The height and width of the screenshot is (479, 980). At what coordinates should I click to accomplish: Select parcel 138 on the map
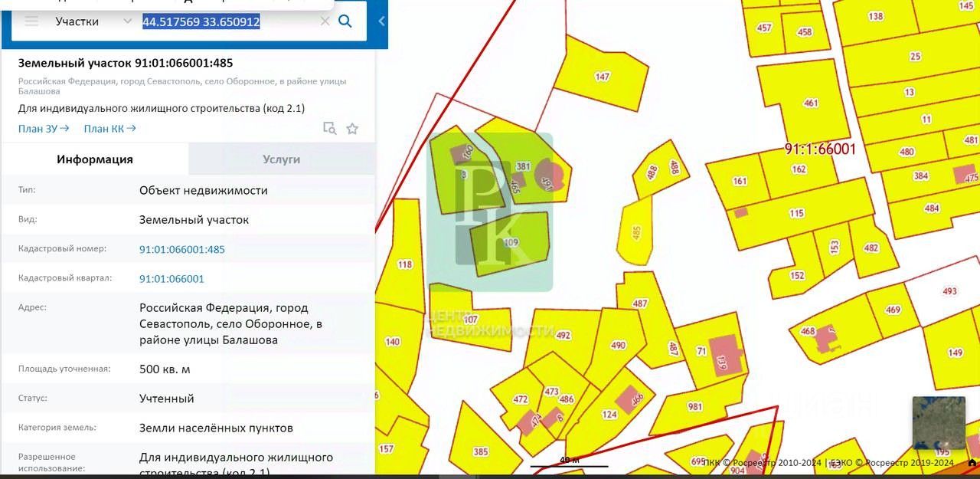(875, 16)
